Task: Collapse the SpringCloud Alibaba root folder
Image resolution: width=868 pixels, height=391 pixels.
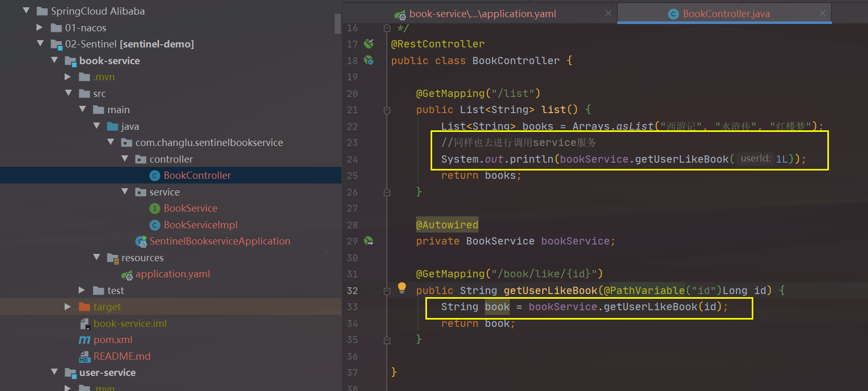Action: point(26,11)
